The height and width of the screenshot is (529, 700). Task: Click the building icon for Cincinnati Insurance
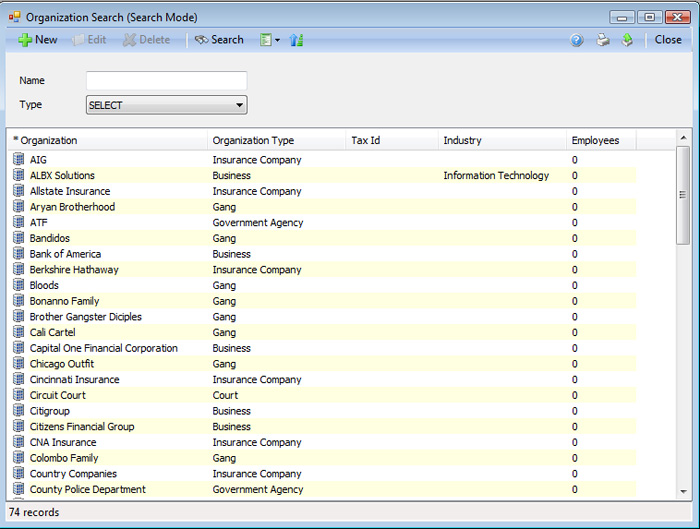click(x=18, y=379)
